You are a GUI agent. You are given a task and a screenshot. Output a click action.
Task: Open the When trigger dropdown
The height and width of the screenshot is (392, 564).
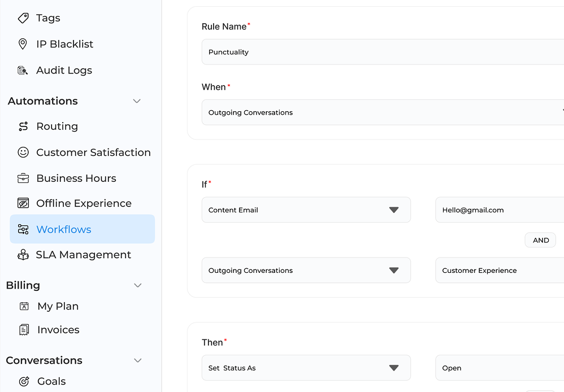(x=383, y=112)
